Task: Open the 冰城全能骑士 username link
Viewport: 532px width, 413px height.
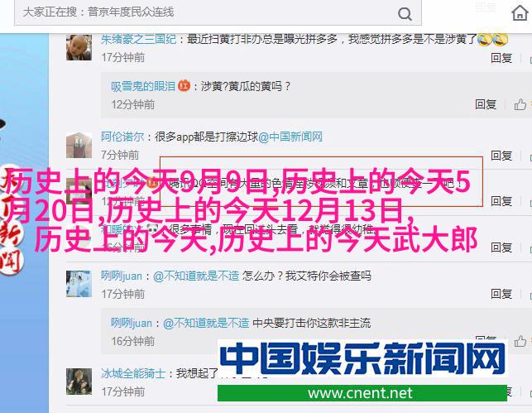Action: coord(133,373)
